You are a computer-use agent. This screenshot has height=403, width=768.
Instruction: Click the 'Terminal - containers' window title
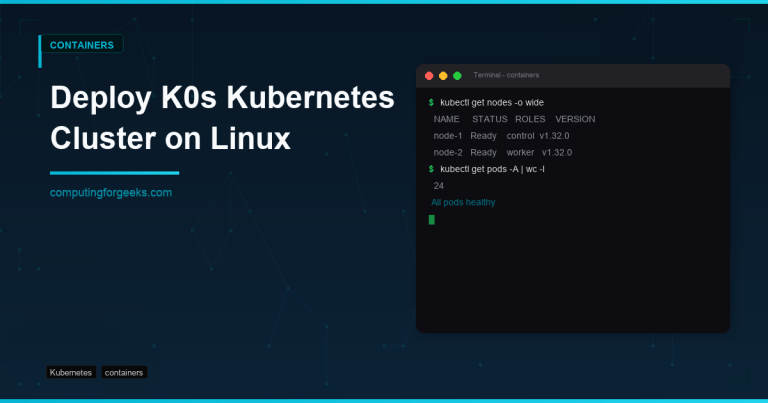(x=506, y=76)
